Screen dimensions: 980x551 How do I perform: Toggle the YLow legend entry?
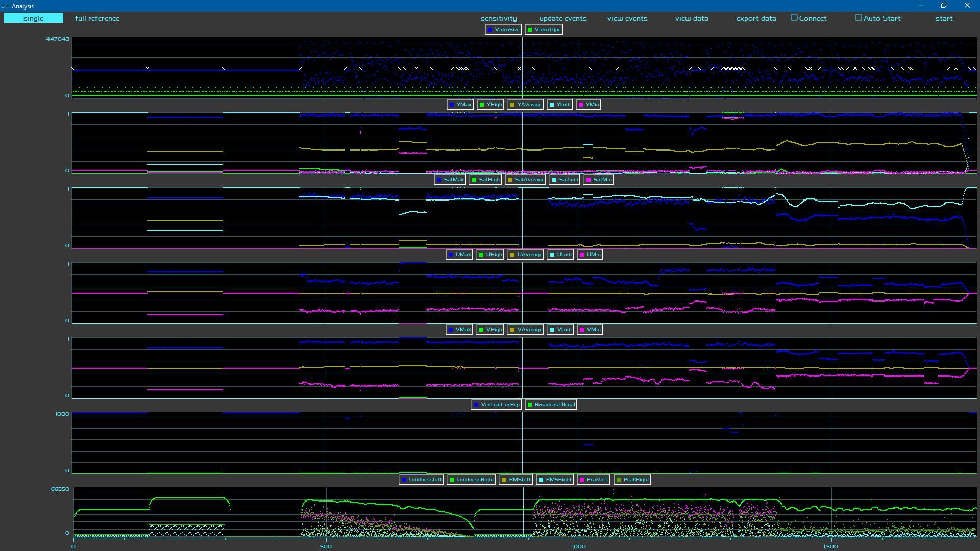(x=560, y=105)
